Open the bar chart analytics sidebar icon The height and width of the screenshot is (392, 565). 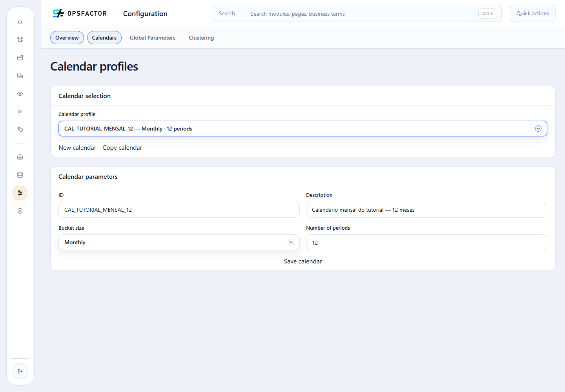(20, 22)
